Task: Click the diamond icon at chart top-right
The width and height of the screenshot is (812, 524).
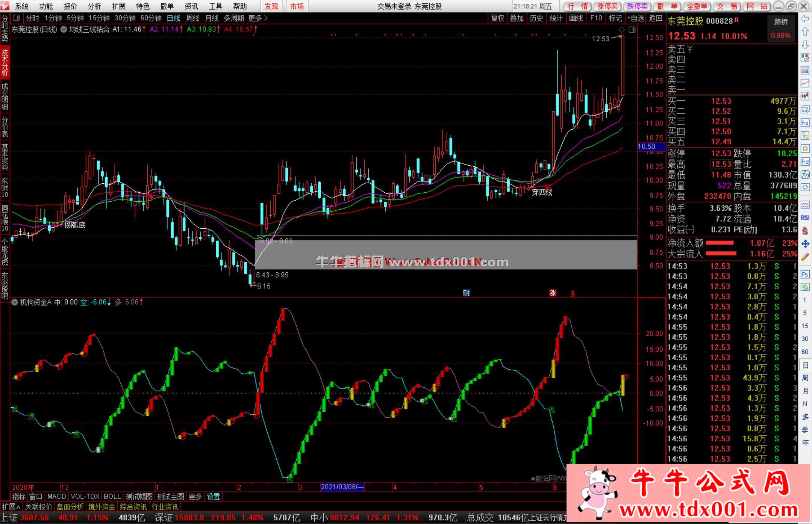Action: (621, 30)
